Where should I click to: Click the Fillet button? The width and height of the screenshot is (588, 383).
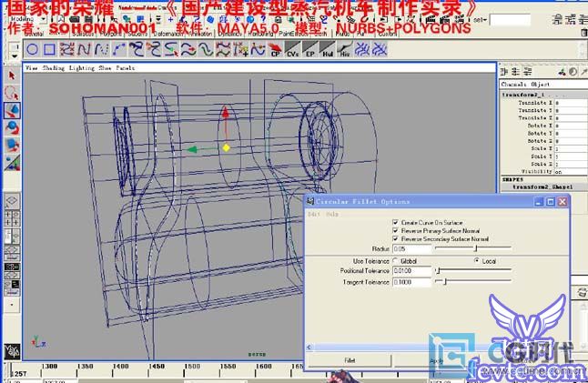click(x=350, y=360)
